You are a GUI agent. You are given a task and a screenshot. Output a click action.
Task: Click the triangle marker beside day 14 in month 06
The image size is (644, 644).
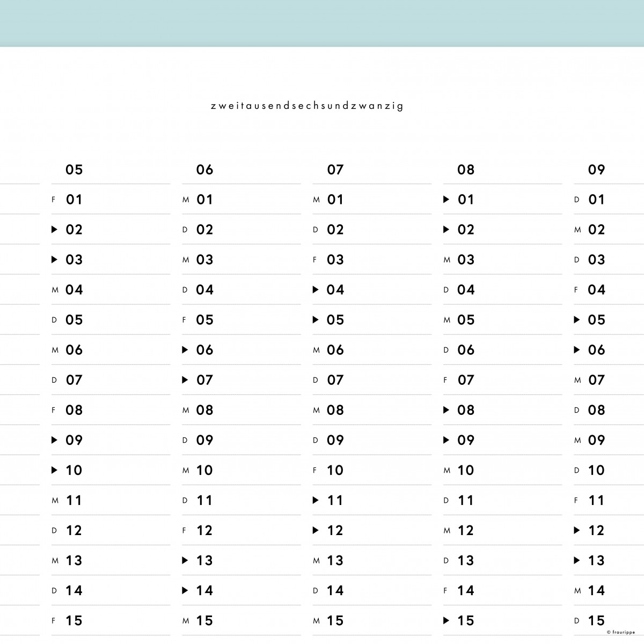pyautogui.click(x=185, y=590)
